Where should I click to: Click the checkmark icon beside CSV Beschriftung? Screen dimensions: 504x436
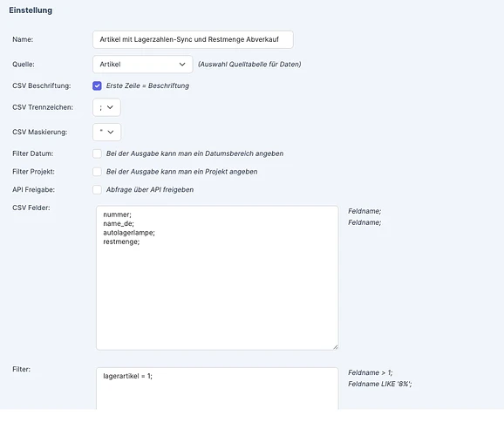click(97, 85)
